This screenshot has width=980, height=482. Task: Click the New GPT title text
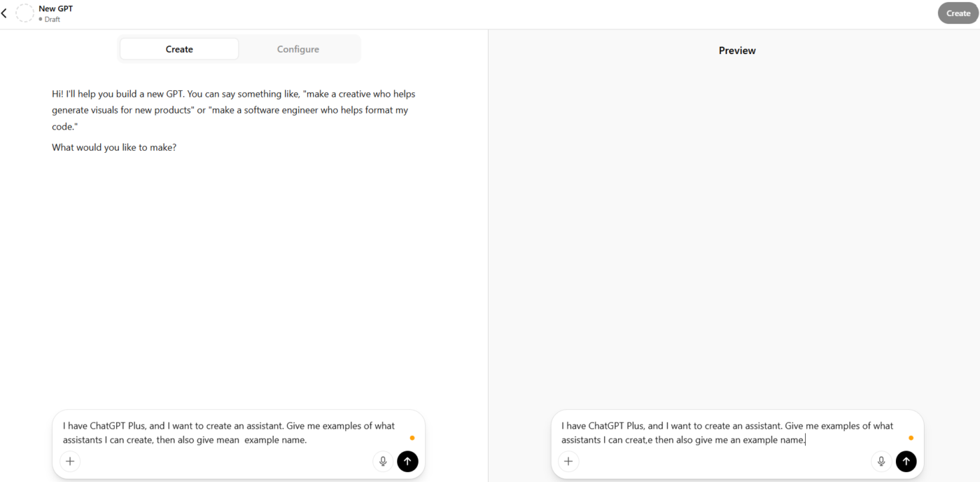coord(55,8)
